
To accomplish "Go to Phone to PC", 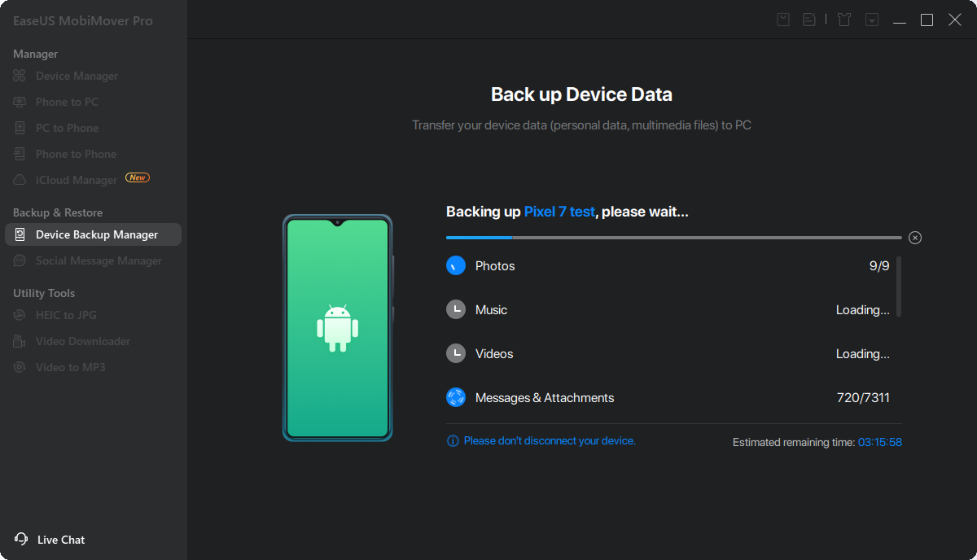I will (67, 102).
